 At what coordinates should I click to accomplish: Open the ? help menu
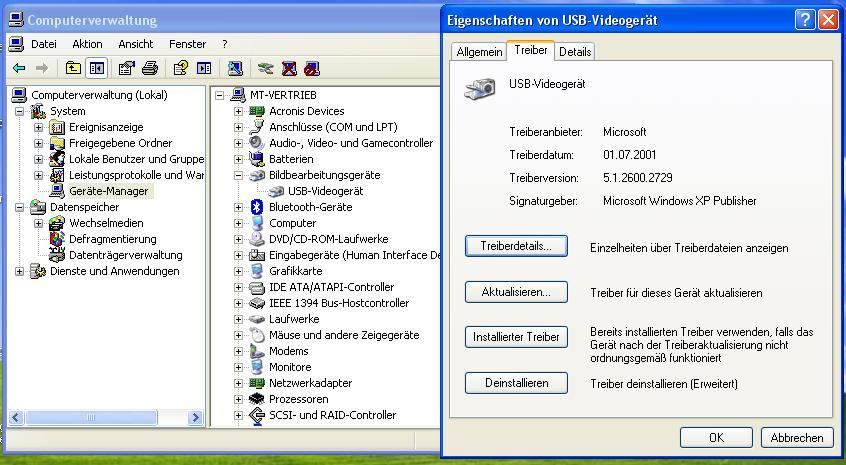224,44
